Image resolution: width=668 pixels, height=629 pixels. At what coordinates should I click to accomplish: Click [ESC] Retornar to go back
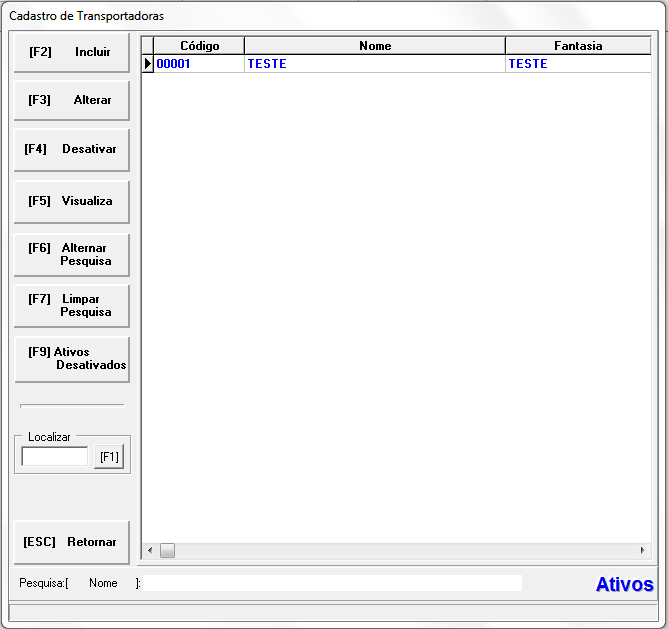(71, 542)
